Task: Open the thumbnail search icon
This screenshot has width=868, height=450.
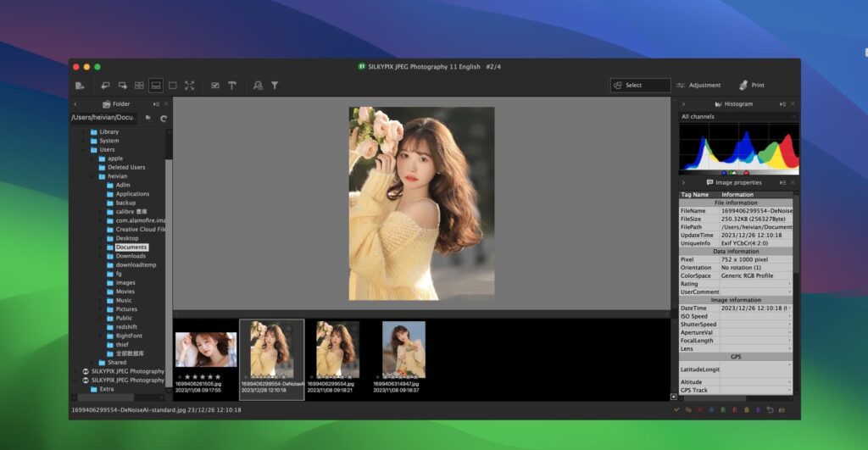Action: (x=258, y=86)
